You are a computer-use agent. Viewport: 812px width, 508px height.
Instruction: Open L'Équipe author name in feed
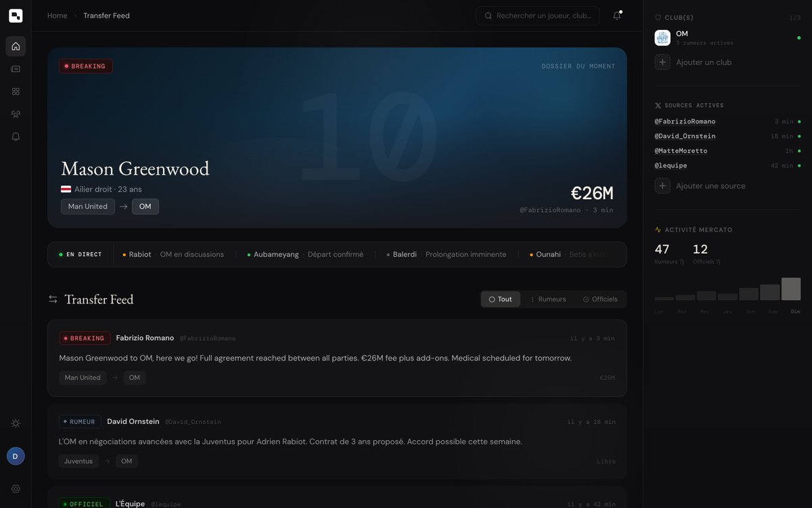pos(130,504)
